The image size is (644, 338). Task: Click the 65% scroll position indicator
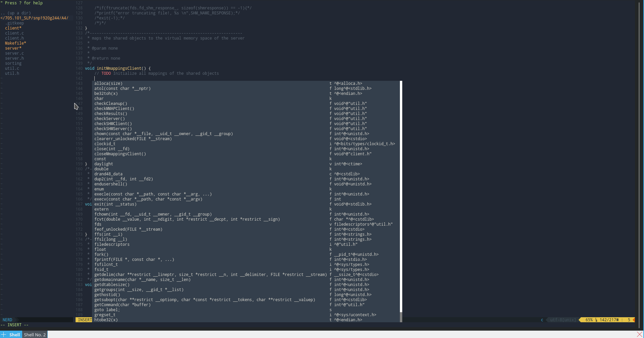589,320
